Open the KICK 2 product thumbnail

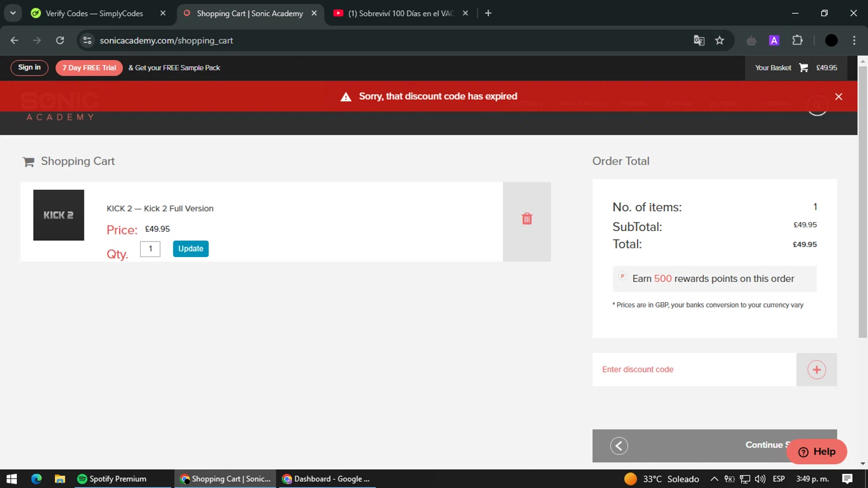(58, 215)
